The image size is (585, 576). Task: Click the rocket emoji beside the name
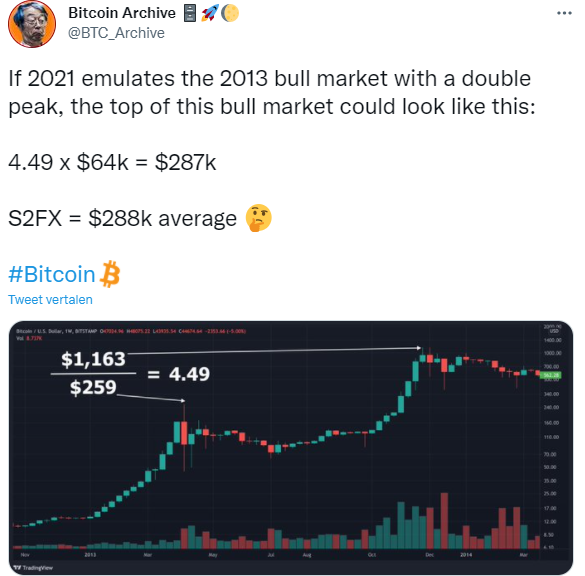coord(210,13)
